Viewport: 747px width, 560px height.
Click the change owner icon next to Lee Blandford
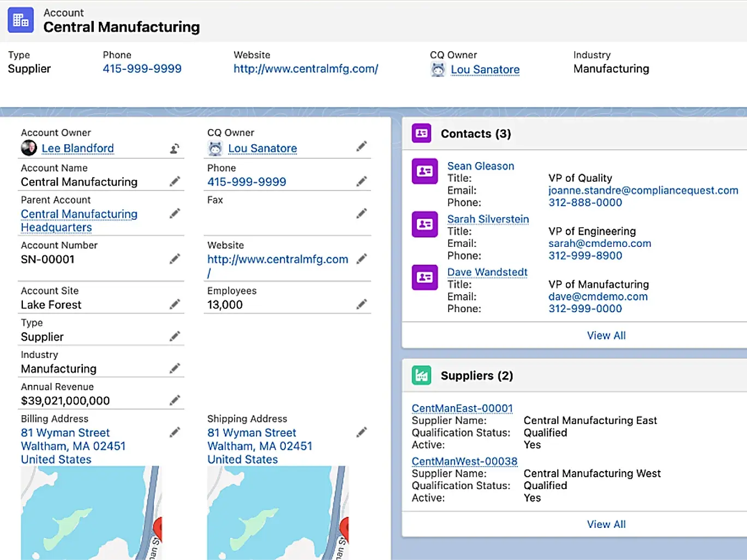point(175,148)
